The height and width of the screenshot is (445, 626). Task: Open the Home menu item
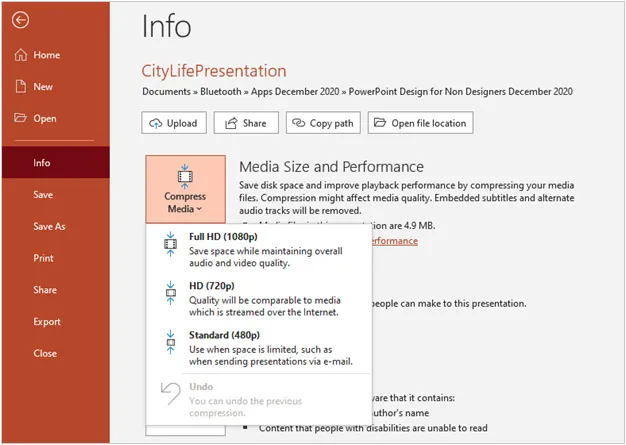(56, 55)
